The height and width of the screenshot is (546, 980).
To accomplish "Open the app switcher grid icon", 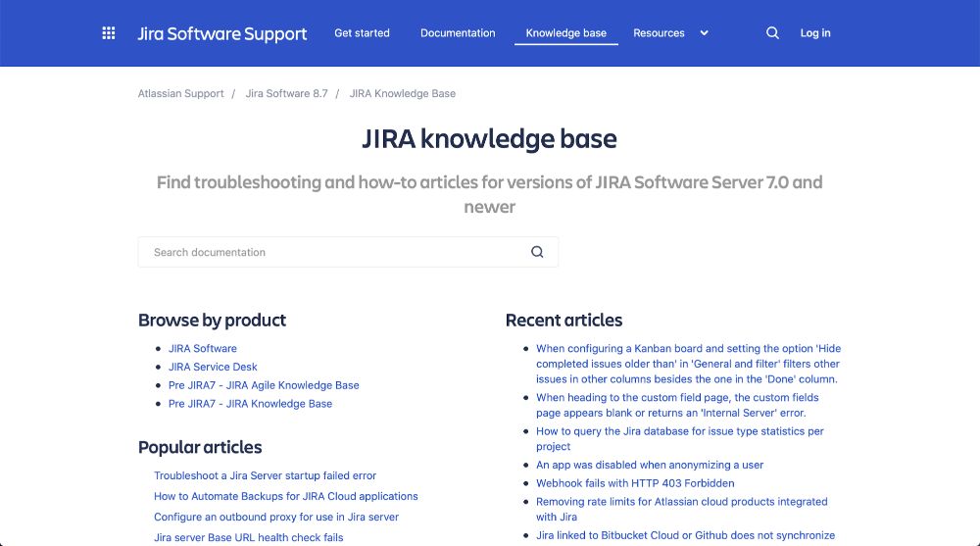I will click(x=108, y=33).
